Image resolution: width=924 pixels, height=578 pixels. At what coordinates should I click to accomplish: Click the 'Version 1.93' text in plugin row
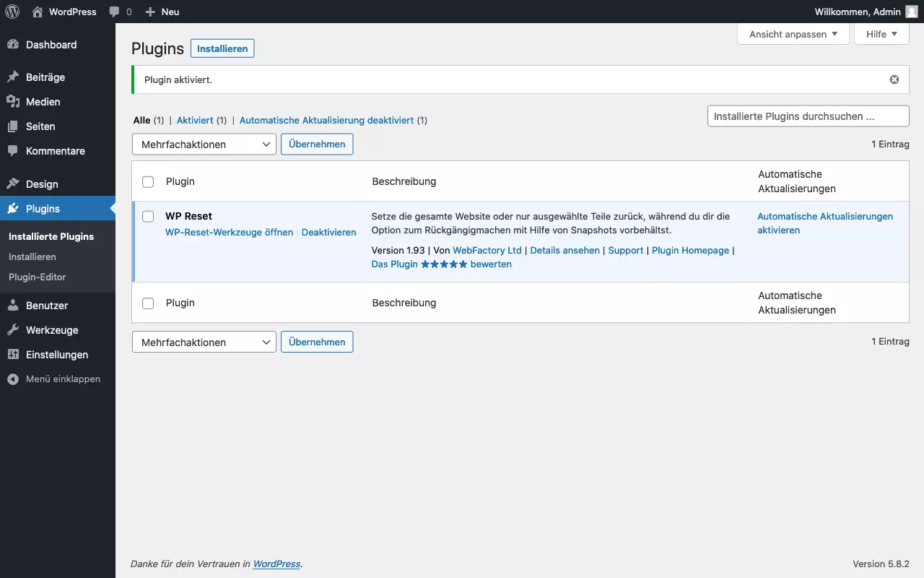398,251
